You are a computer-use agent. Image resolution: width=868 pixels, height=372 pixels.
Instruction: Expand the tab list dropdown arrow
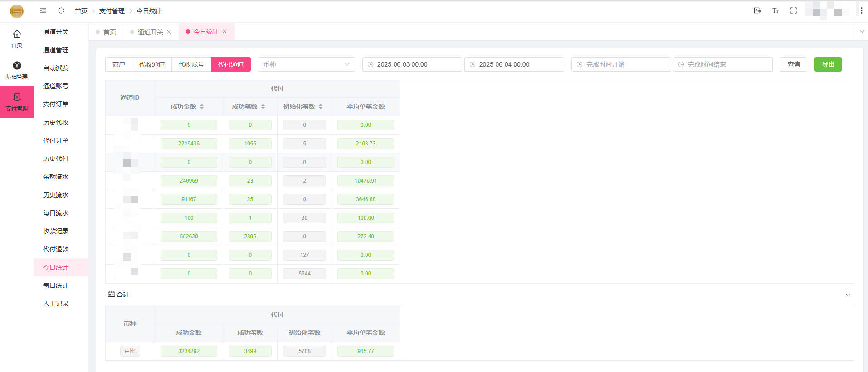(x=862, y=32)
